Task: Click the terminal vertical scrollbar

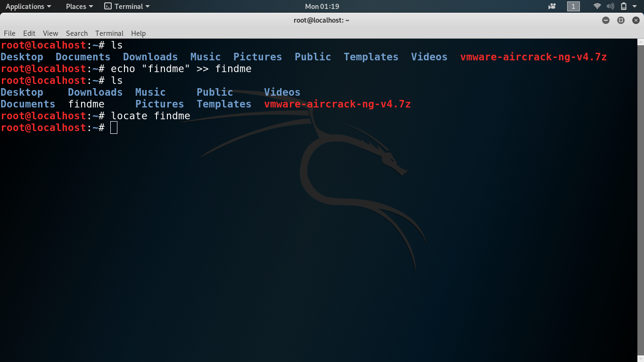Action: pyautogui.click(x=641, y=200)
